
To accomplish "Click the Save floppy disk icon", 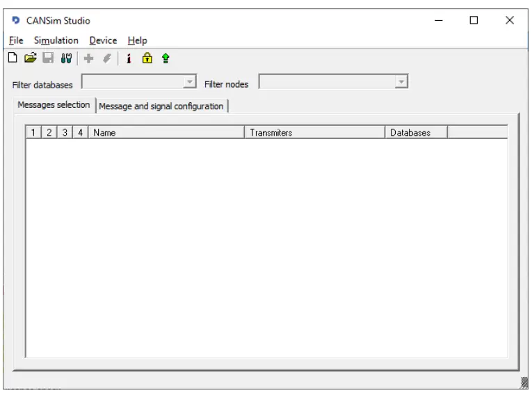I will pos(48,58).
